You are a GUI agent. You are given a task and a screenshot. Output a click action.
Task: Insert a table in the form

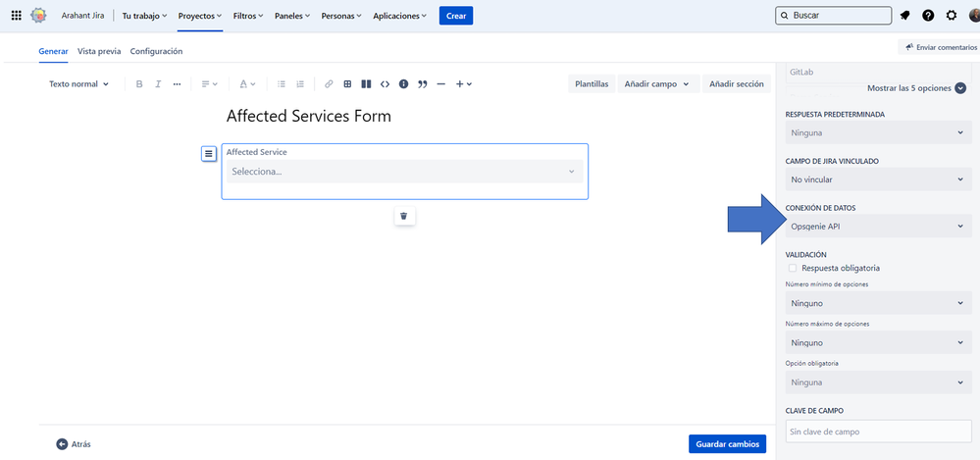pyautogui.click(x=347, y=83)
